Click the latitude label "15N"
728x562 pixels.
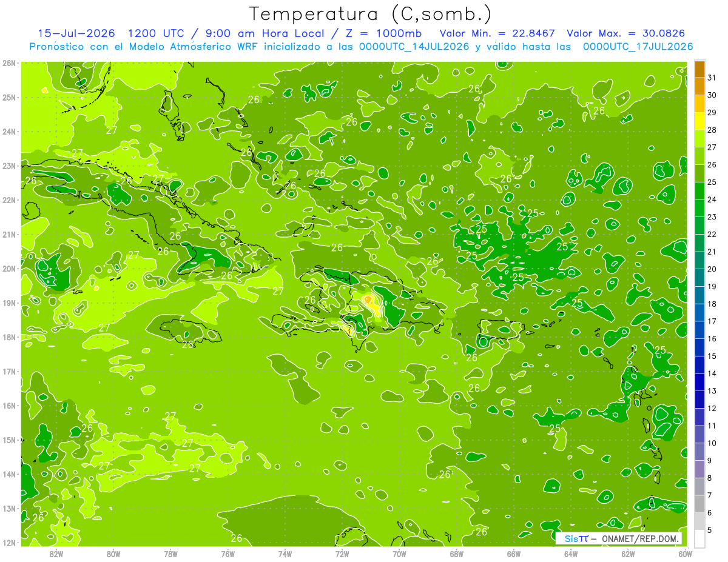(9, 440)
